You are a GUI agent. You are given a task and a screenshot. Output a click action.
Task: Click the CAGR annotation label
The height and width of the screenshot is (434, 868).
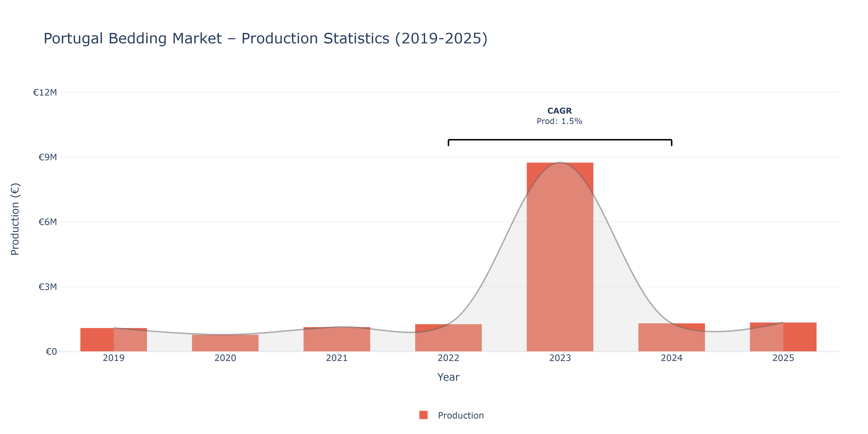click(559, 111)
